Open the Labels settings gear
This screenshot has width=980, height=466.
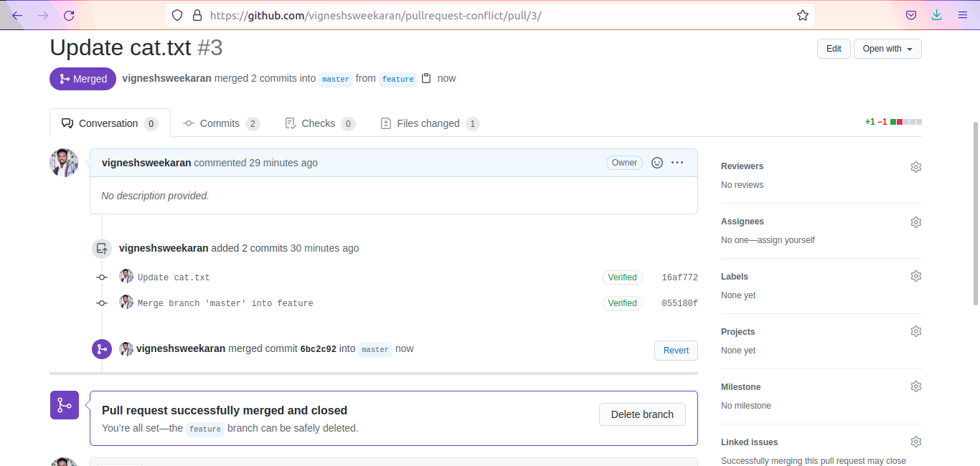pos(915,277)
